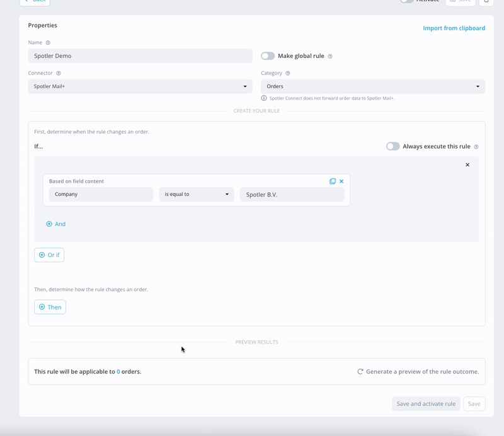Click the value field containing Spotler B.V.

coord(292,194)
